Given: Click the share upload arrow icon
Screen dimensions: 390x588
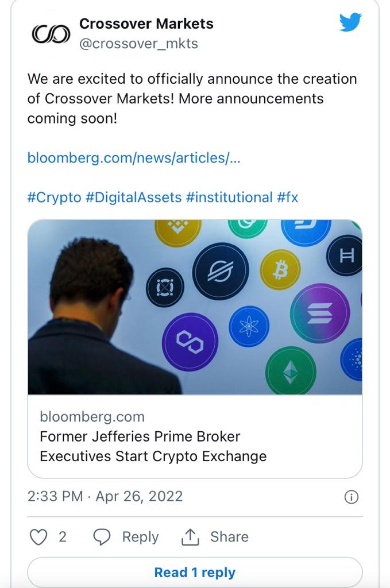Looking at the screenshot, I should [x=190, y=537].
